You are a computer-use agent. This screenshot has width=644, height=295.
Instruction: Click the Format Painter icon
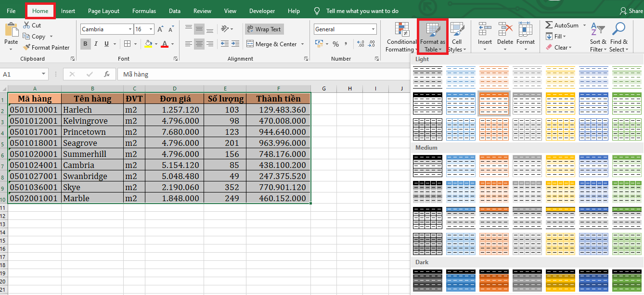[26, 48]
